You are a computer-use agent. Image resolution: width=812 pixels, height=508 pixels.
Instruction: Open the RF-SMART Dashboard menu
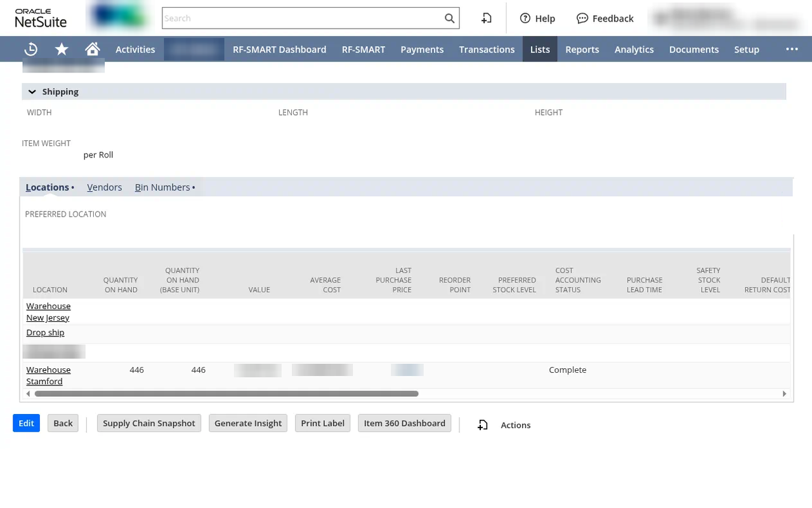pyautogui.click(x=279, y=49)
